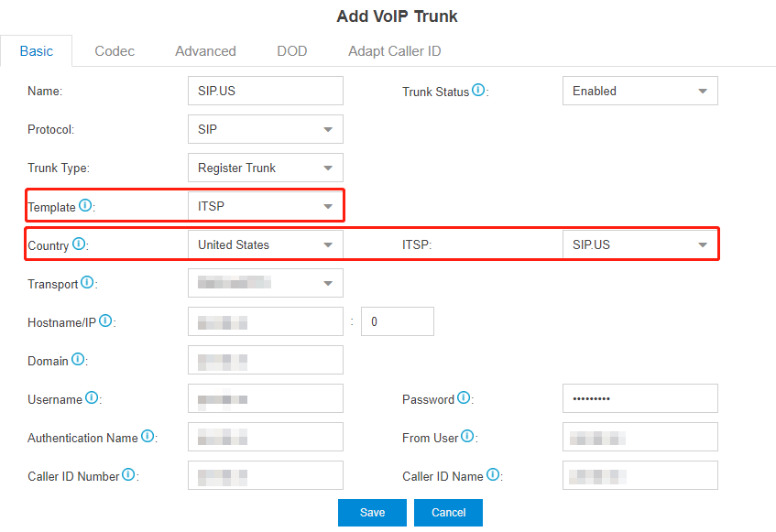Screen dimensions: 776x532
Task: Select the Basic tab
Action: (x=36, y=51)
